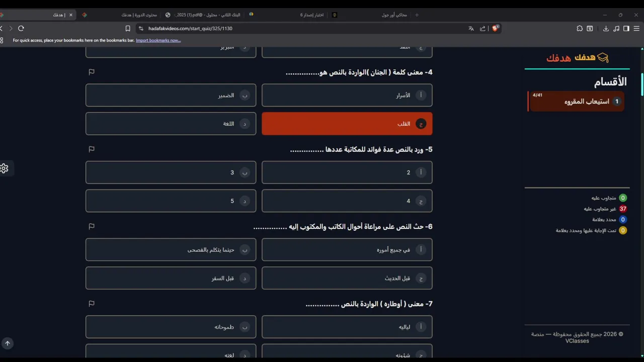Open the browser downloads icon

click(606, 29)
